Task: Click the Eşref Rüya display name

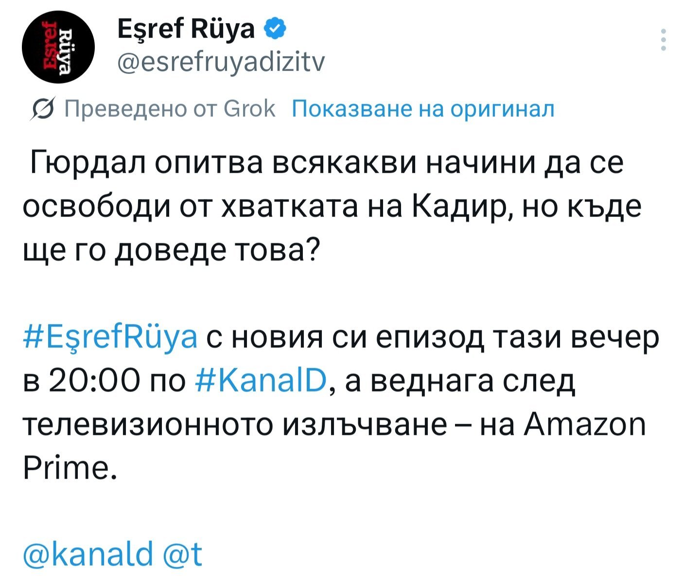Action: (186, 30)
